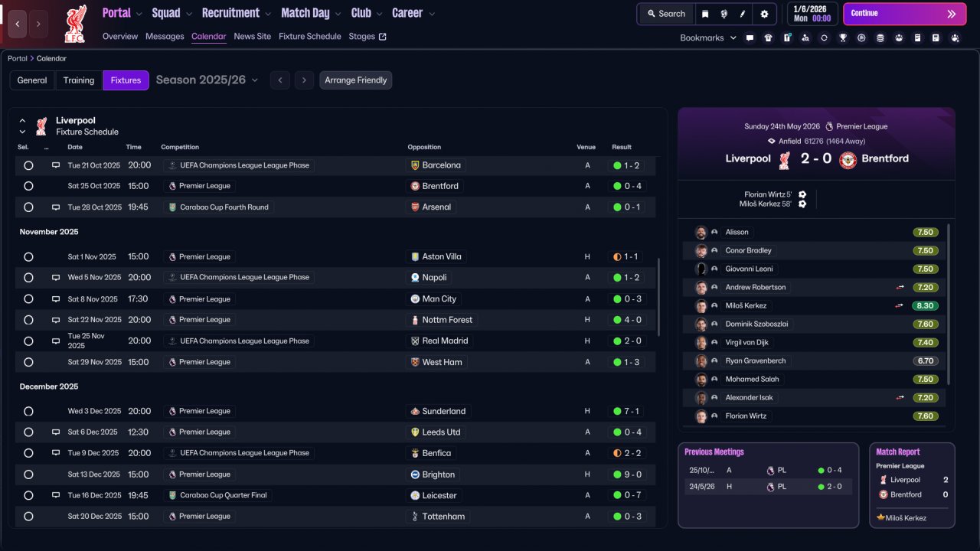Select the radio button for the Napoli fixture
Screen dimensions: 980x551
pos(28,278)
